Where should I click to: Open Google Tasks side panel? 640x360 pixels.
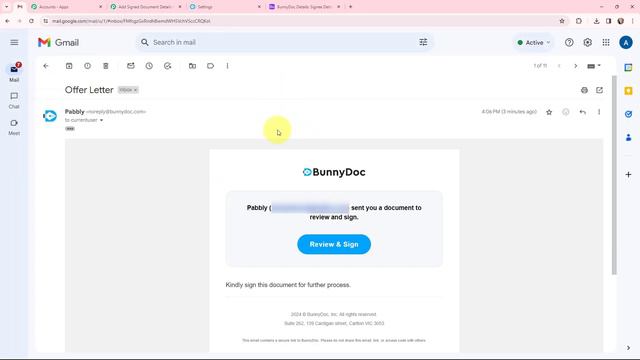[x=629, y=114]
